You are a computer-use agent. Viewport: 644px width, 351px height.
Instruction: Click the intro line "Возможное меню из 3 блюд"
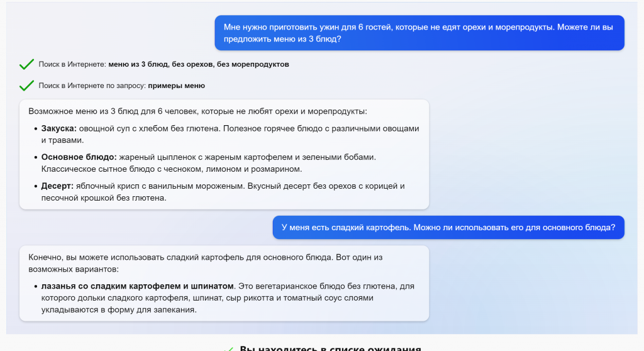point(197,111)
